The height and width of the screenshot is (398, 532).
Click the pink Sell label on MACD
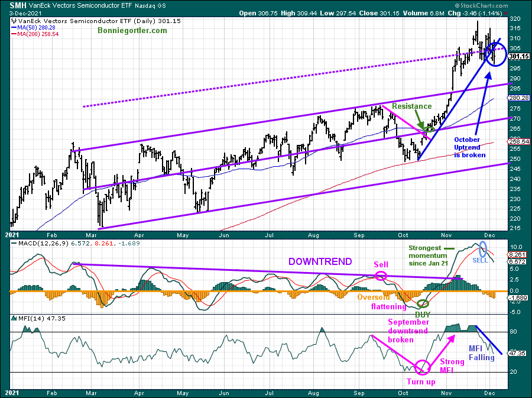point(381,264)
